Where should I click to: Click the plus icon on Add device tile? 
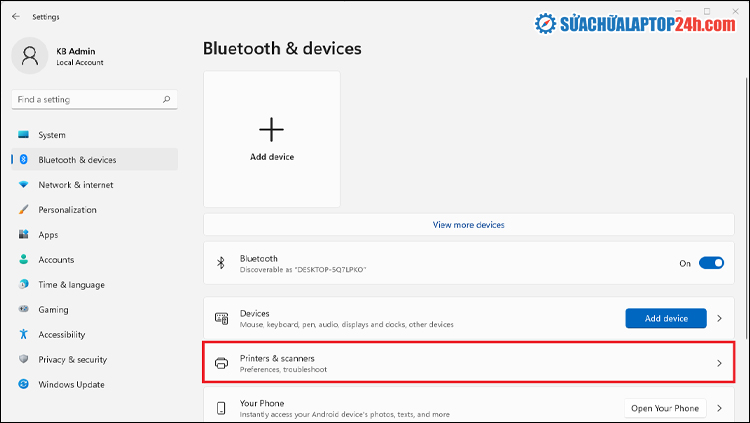tap(271, 129)
